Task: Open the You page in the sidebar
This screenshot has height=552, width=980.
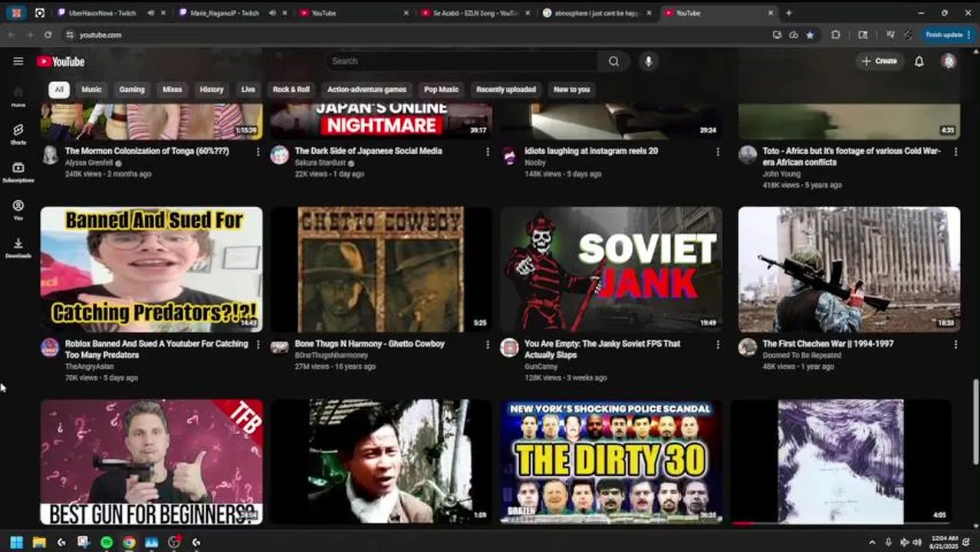Action: pos(18,209)
